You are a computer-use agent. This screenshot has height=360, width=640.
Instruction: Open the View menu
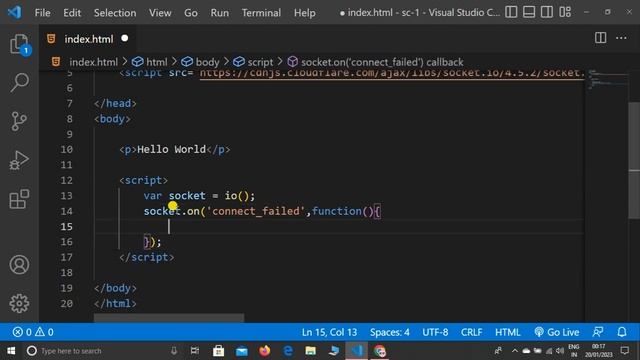click(x=160, y=13)
